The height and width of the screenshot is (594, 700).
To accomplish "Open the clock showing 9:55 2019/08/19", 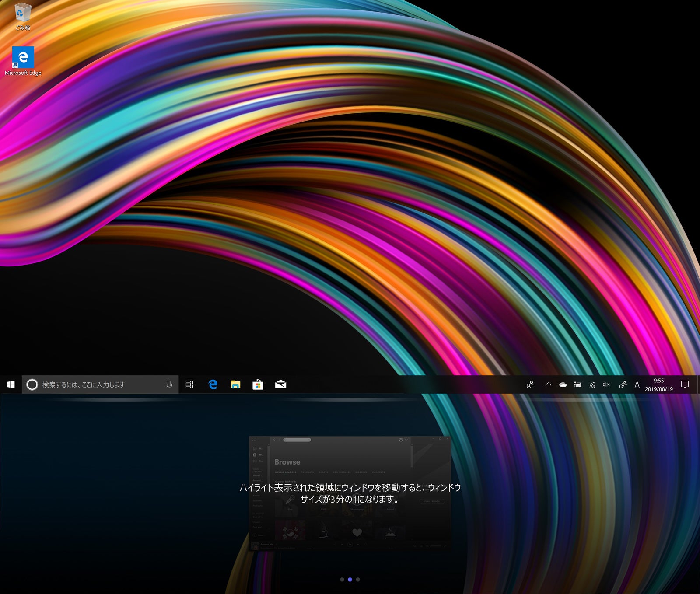I will 659,384.
